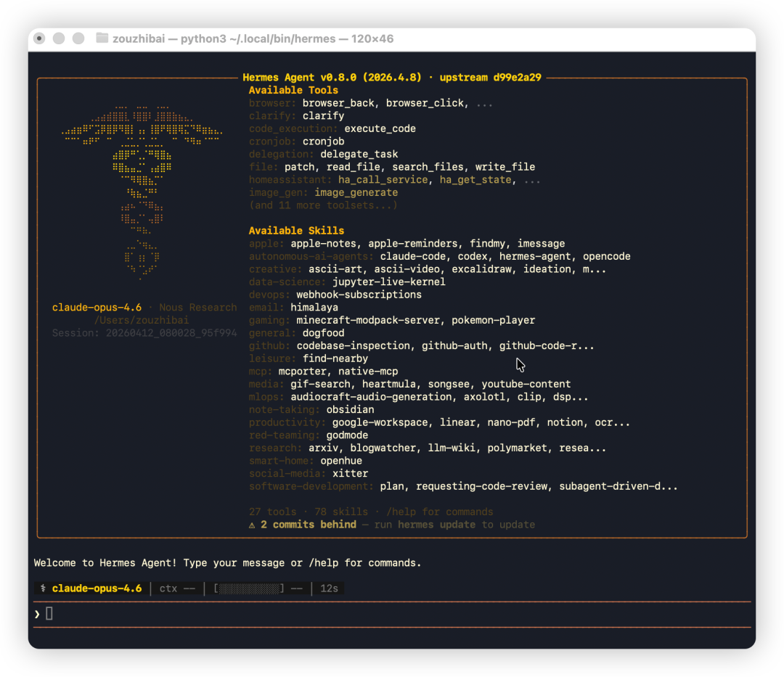Click 'read_file' tool name

click(353, 167)
